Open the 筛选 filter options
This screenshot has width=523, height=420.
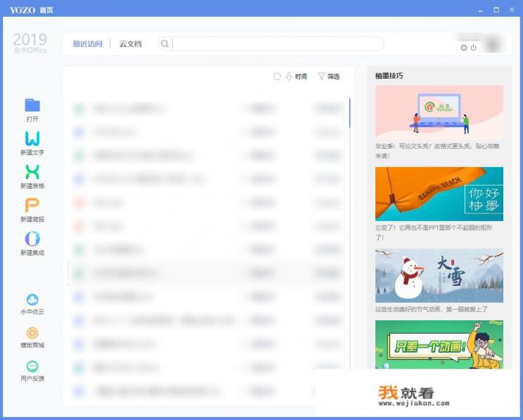[x=333, y=77]
